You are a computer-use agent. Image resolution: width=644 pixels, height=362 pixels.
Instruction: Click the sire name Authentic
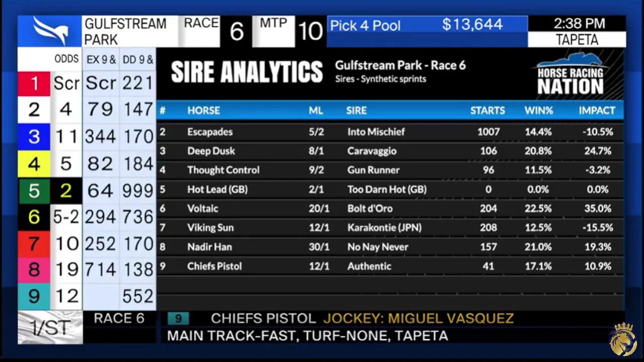(x=369, y=266)
